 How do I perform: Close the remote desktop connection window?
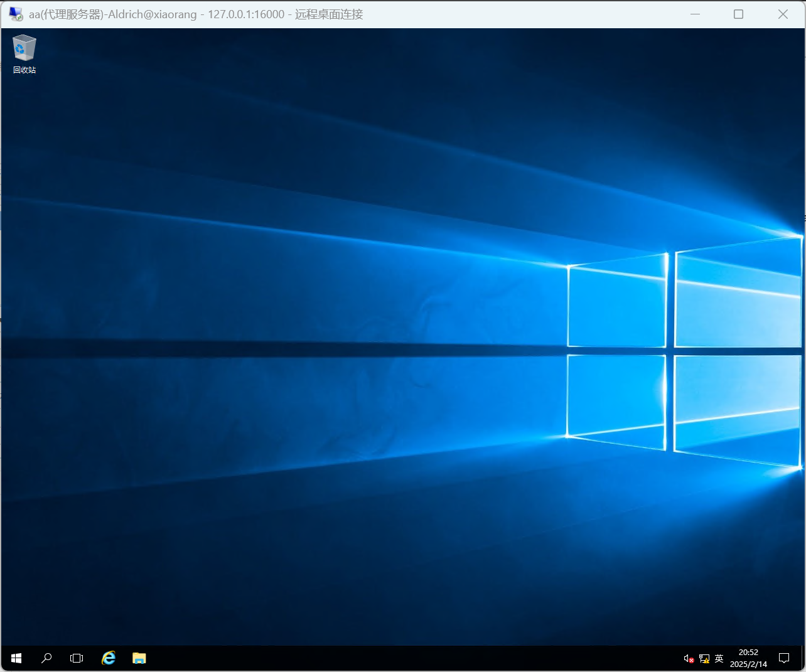pos(783,14)
